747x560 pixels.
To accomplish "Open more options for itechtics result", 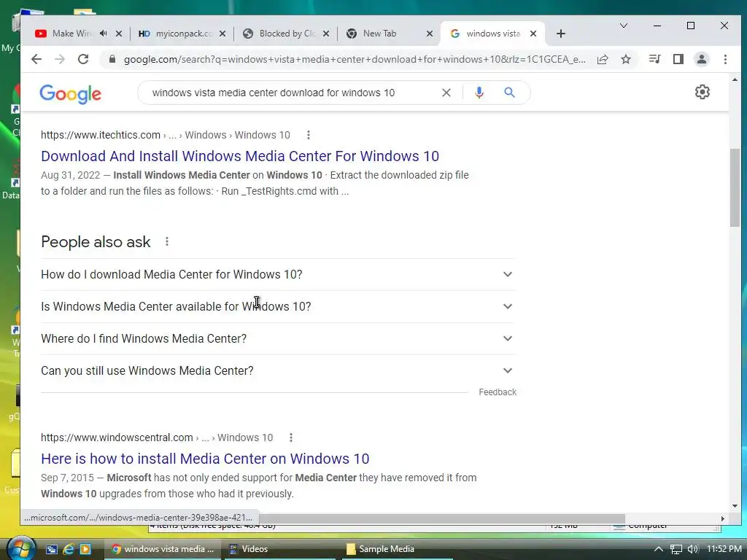I will [x=309, y=135].
